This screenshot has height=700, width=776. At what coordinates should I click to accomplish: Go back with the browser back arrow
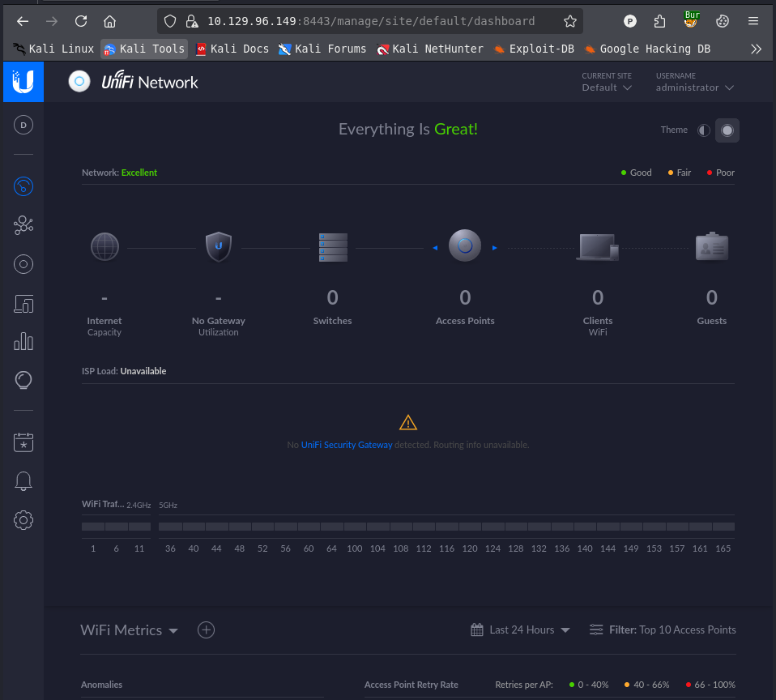tap(22, 21)
